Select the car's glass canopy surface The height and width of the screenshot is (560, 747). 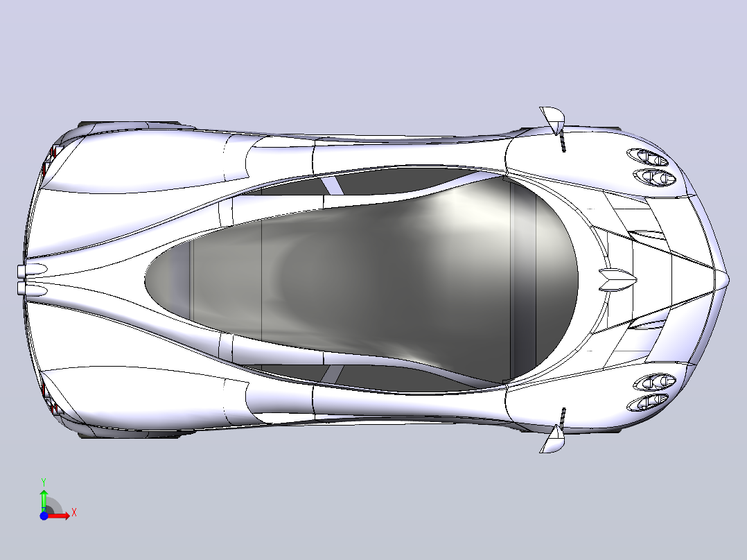click(x=362, y=279)
